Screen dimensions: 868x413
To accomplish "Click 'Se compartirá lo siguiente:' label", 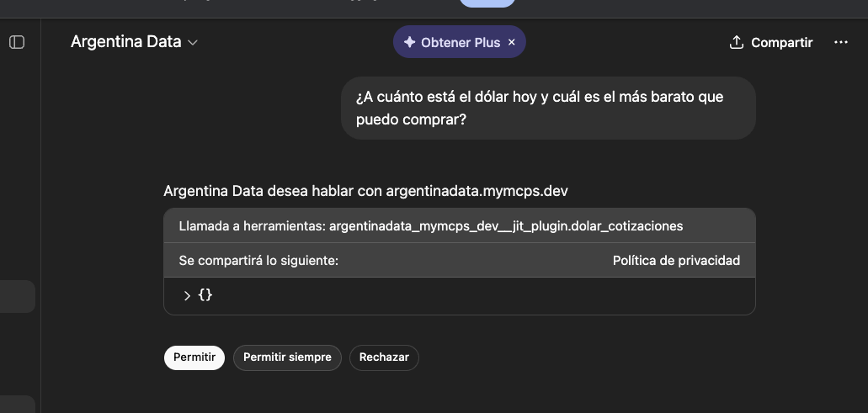I will (x=258, y=261).
